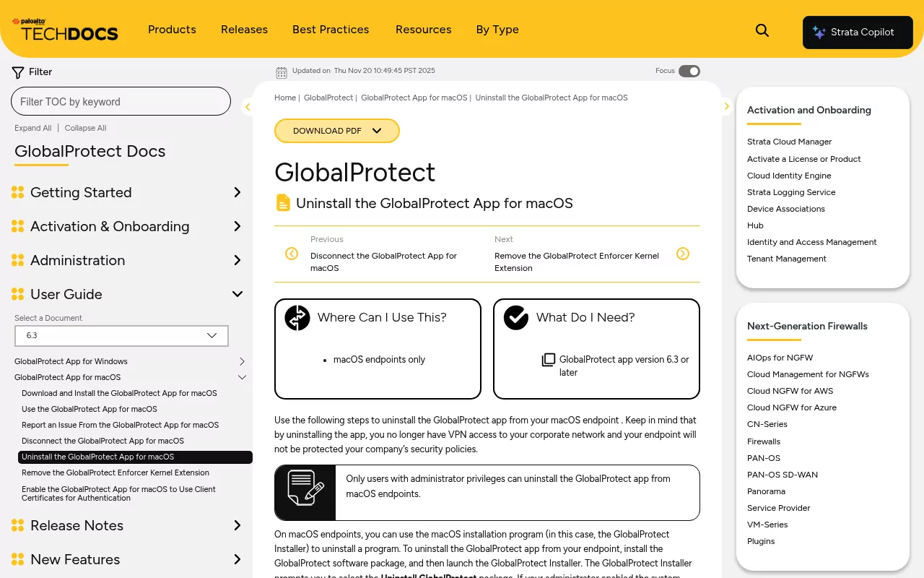Image resolution: width=924 pixels, height=578 pixels.
Task: Open the Download PDF dropdown
Action: click(337, 131)
